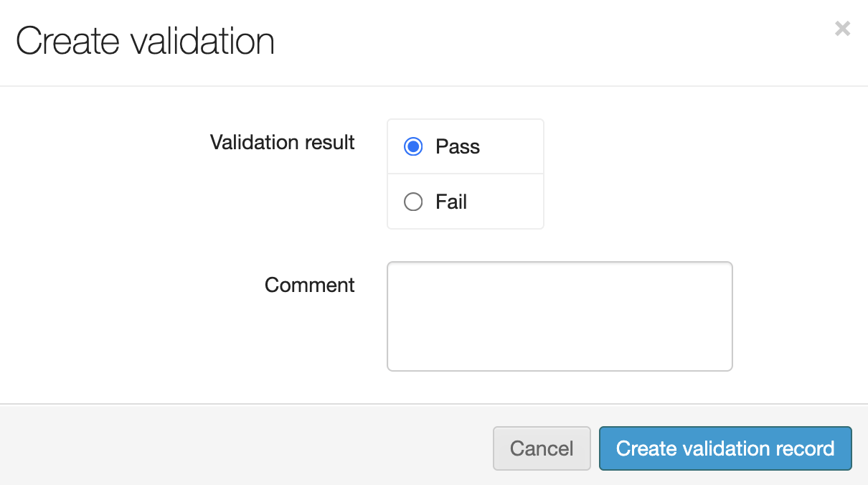
Task: Submit with Create validation record button
Action: 725,449
